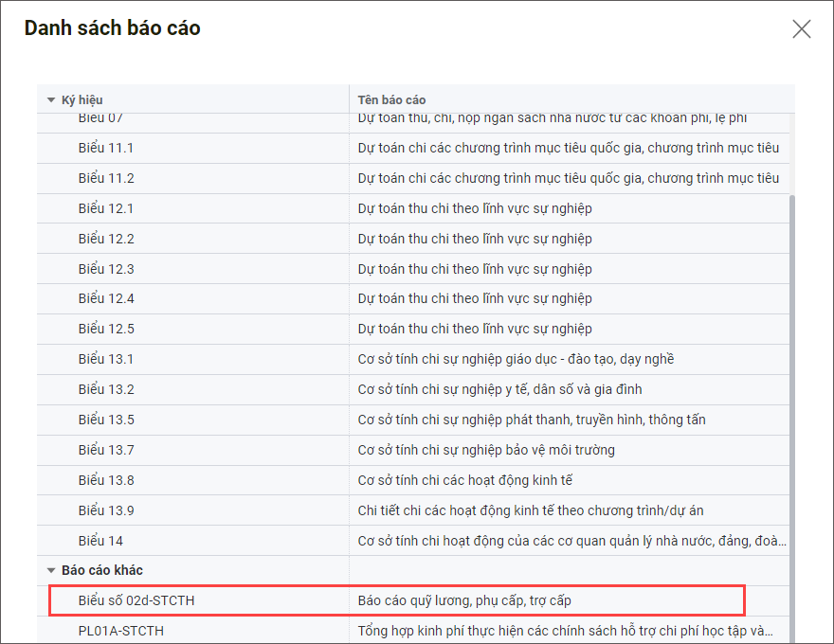Screen dimensions: 834x644
Task: Close the Danh sách báo cáo dialog
Action: [x=802, y=28]
